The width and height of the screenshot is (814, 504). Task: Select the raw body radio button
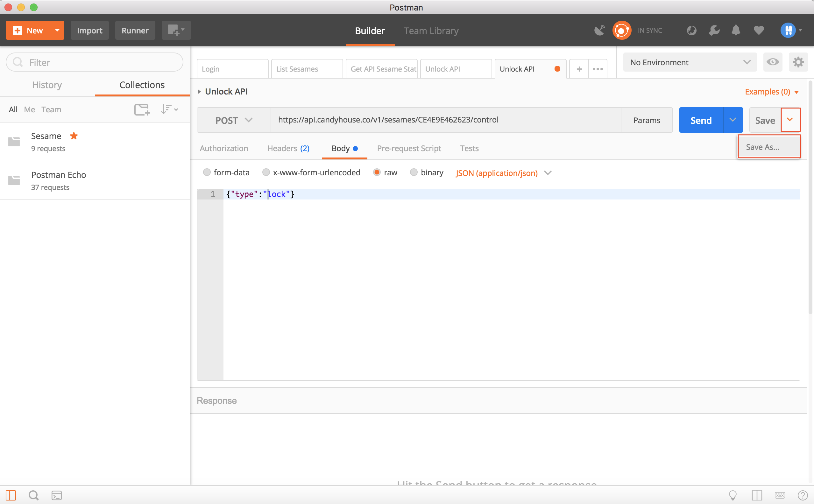[x=377, y=172]
